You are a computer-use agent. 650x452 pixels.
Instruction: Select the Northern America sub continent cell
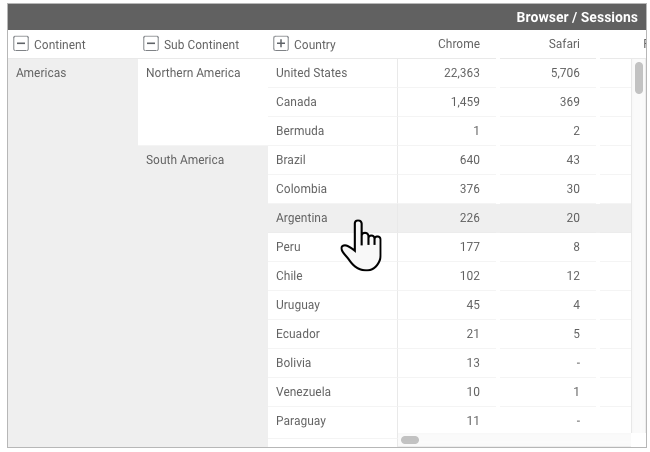[x=193, y=73]
